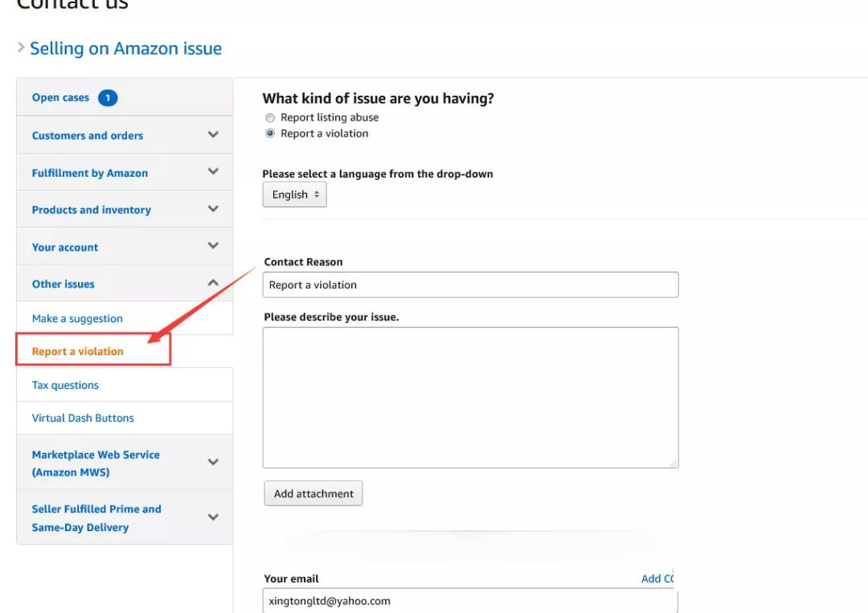Screen dimensions: 868x613
Task: Open Customers and orders menu
Action: [88, 136]
